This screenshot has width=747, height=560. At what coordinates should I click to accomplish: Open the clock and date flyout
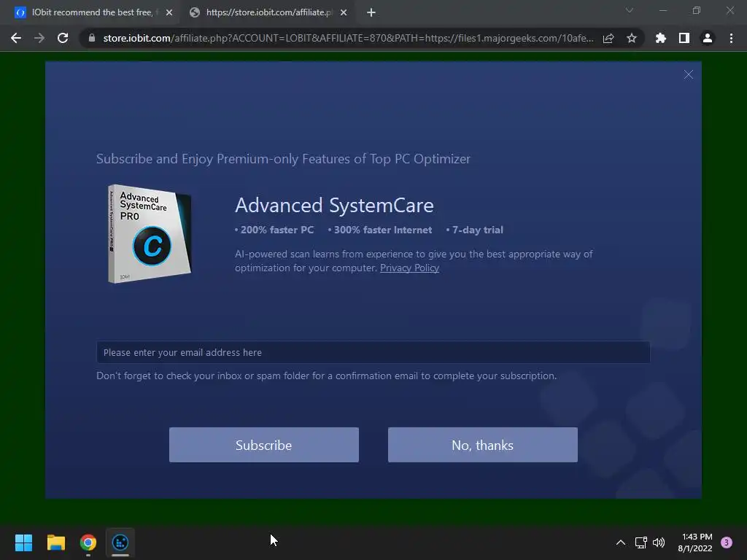coord(695,542)
